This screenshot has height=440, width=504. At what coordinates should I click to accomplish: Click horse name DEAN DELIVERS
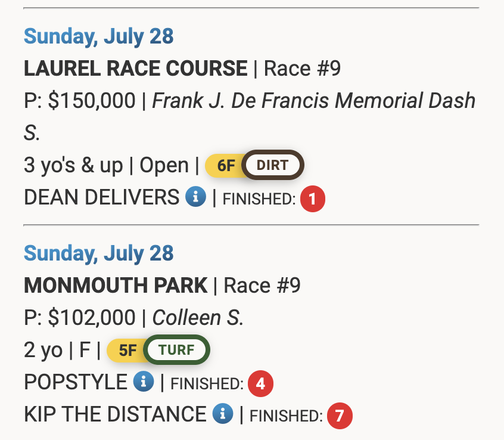(101, 197)
